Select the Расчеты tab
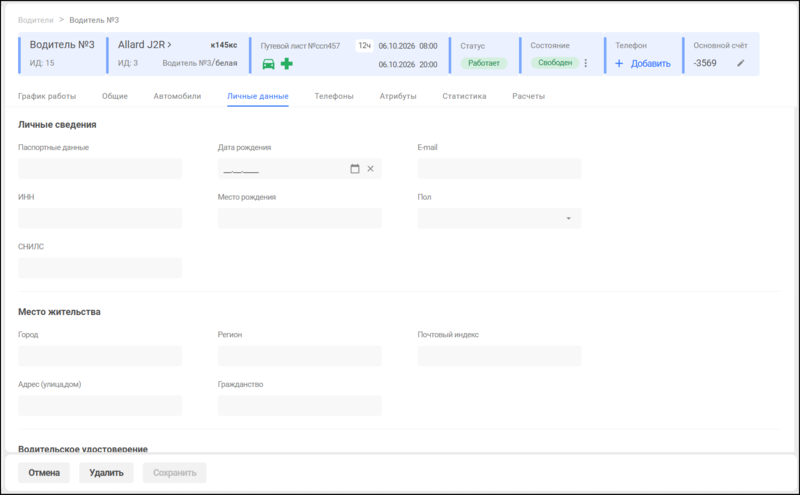Viewport: 800px width, 495px height. (529, 96)
